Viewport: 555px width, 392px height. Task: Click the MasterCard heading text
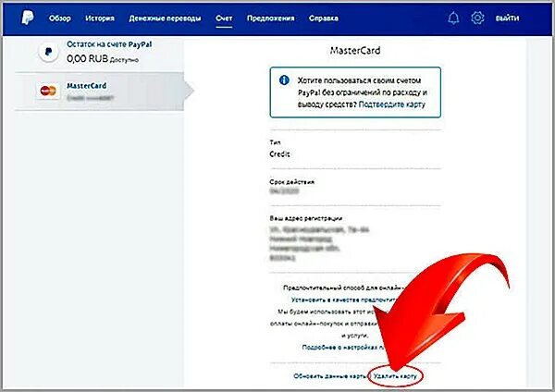coord(355,51)
